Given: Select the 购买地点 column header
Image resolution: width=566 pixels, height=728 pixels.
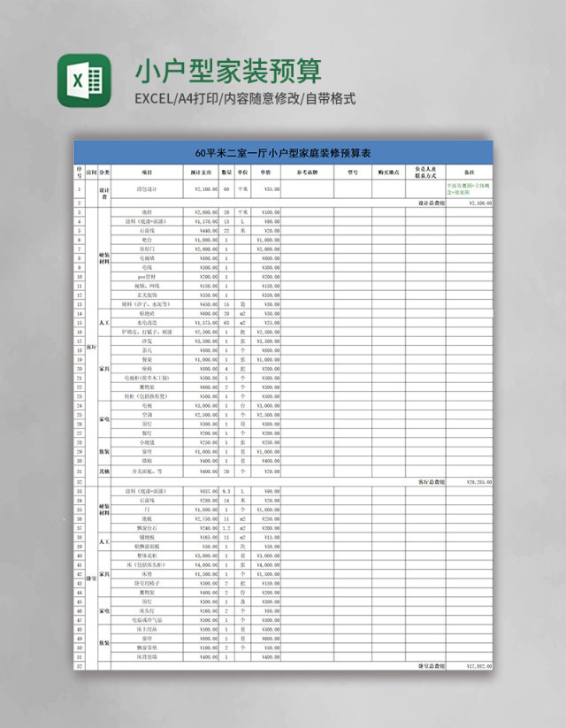Looking at the screenshot, I should (388, 172).
